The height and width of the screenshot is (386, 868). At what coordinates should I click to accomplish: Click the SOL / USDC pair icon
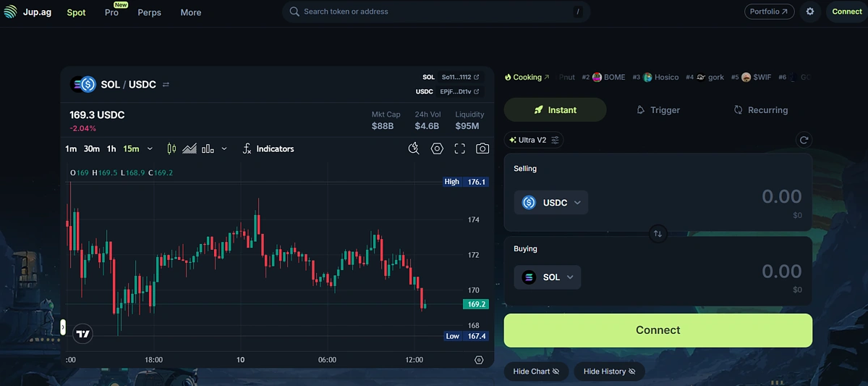coord(83,85)
